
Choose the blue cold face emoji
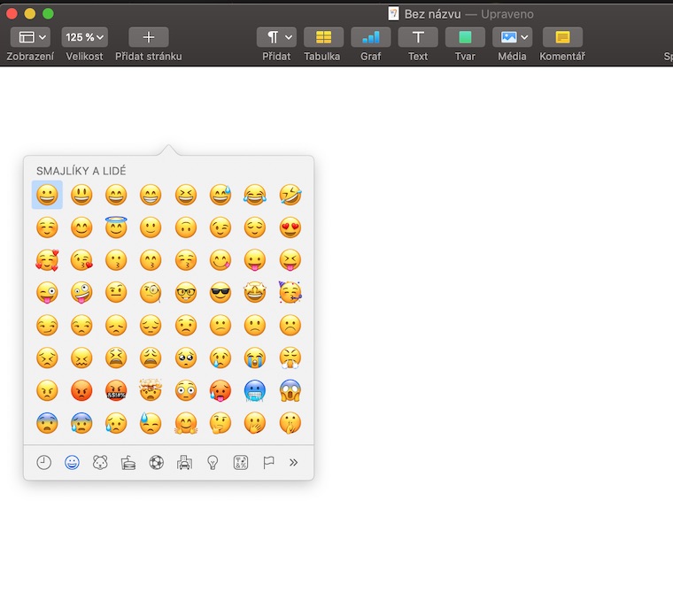[x=255, y=390]
